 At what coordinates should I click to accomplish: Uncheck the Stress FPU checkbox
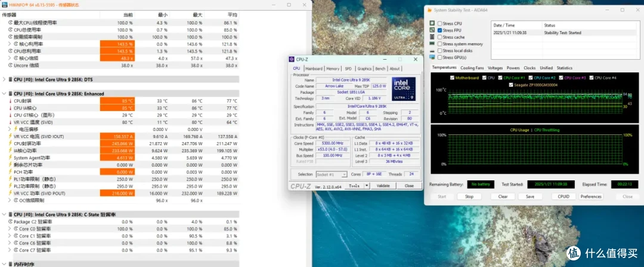[x=440, y=30]
